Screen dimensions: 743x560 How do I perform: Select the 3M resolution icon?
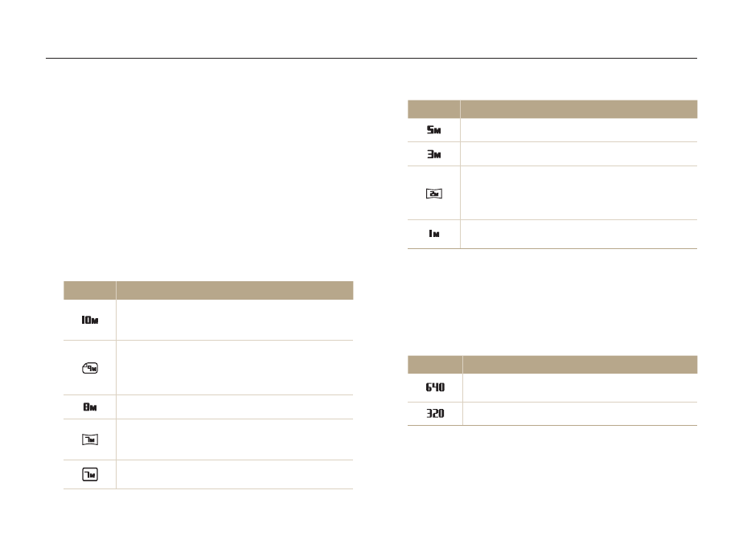(x=433, y=154)
